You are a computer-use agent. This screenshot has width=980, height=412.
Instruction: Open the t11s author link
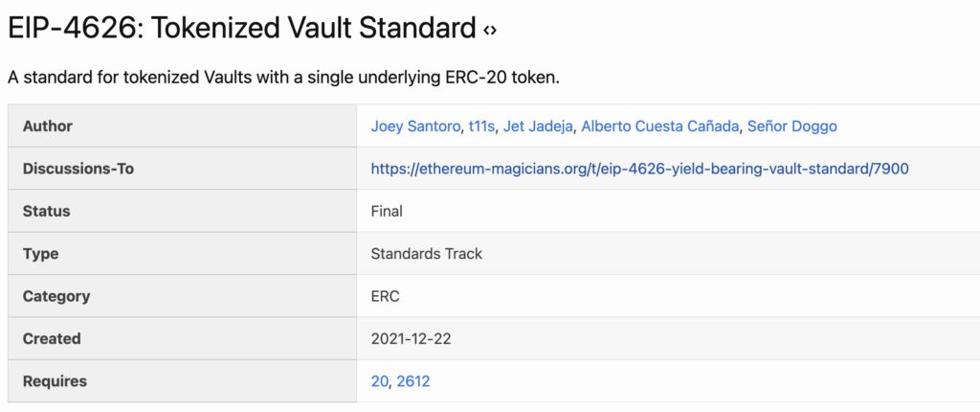click(482, 126)
